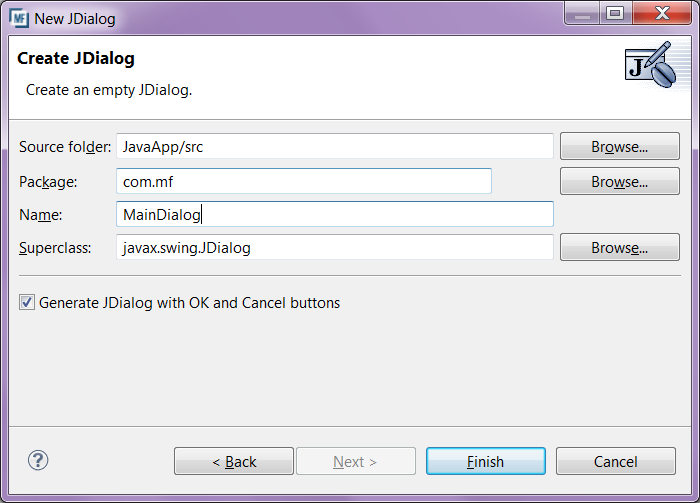Focus the Package field containing com.mf
The width and height of the screenshot is (700, 503).
coord(304,181)
